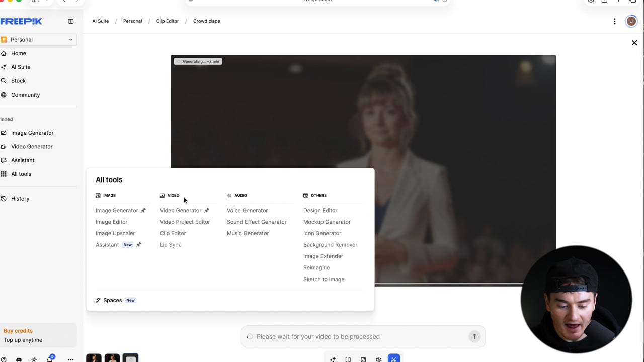Select Icon Generator tool

pos(322,234)
